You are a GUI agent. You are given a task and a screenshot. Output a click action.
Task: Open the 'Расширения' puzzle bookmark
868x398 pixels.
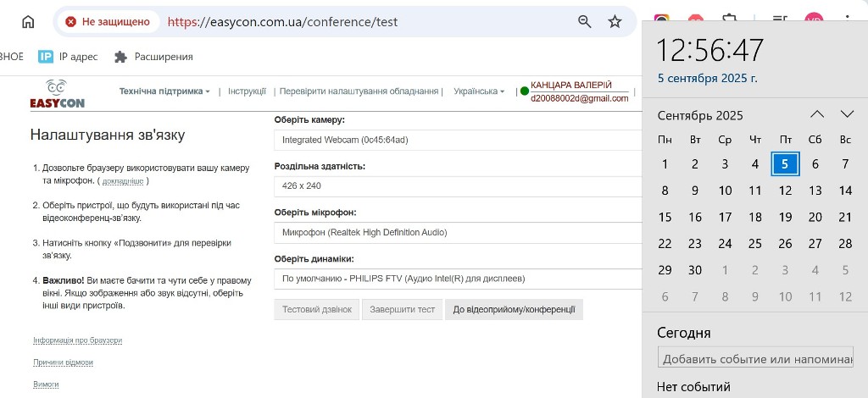[153, 57]
